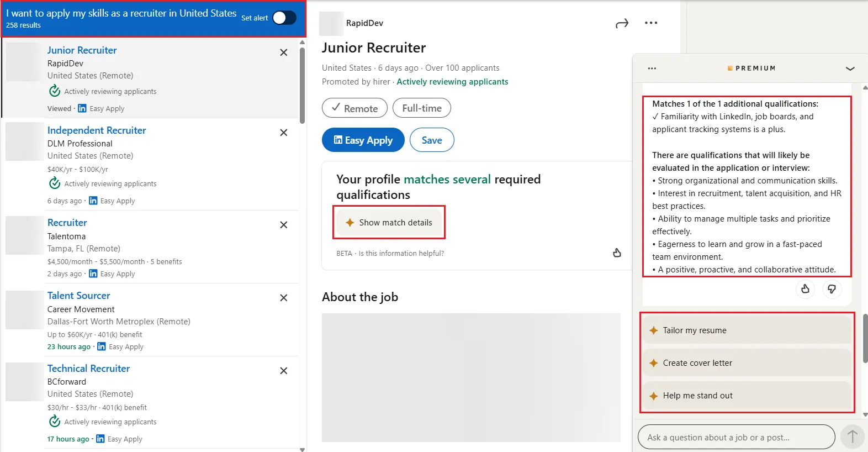This screenshot has width=868, height=452.
Task: Click the sparkle icon on Help me stand out
Action: (654, 396)
